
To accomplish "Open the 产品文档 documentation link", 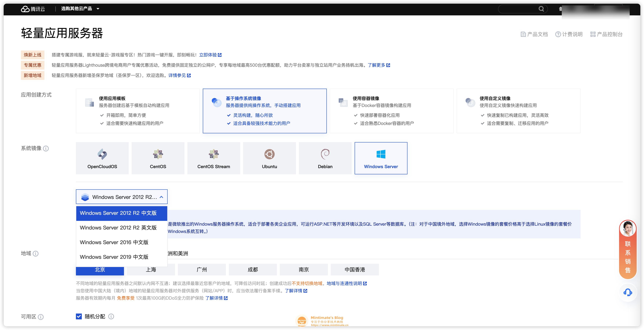I will (534, 34).
